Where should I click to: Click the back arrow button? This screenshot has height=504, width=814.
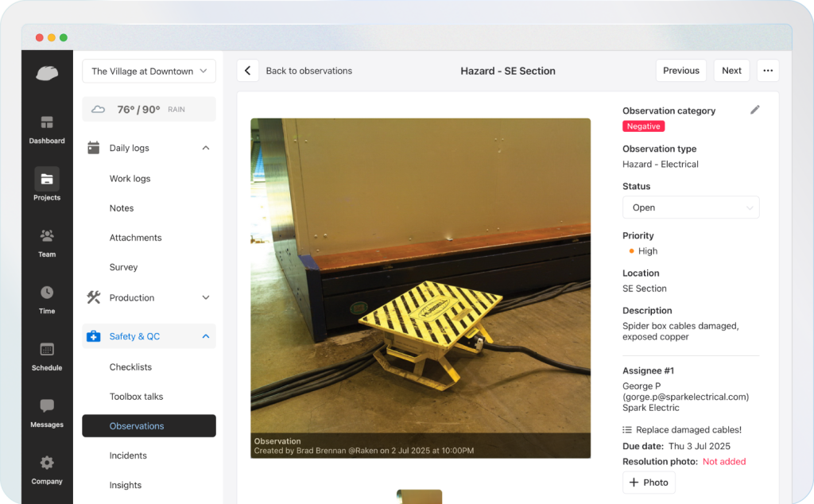pyautogui.click(x=247, y=71)
